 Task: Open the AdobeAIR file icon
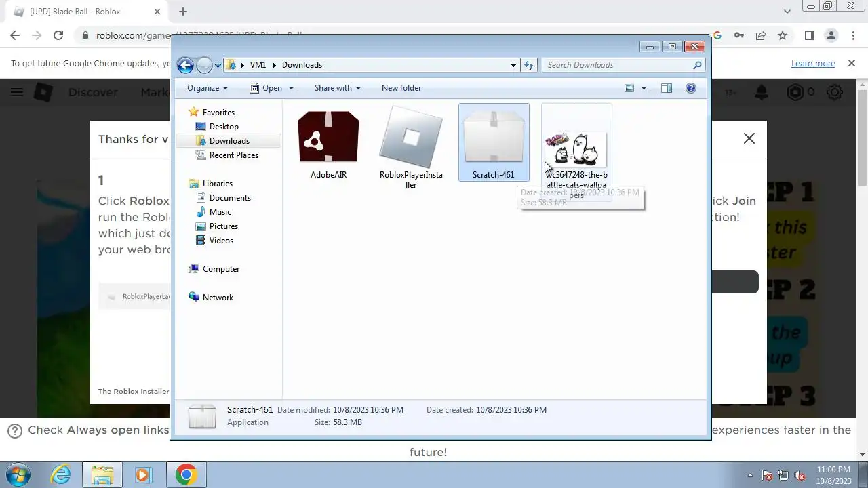pos(328,138)
